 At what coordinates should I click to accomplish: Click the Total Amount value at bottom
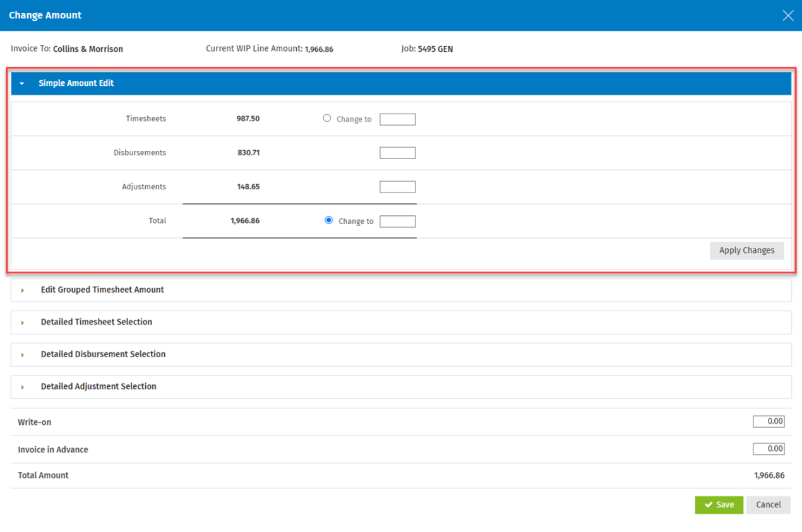[x=769, y=476]
